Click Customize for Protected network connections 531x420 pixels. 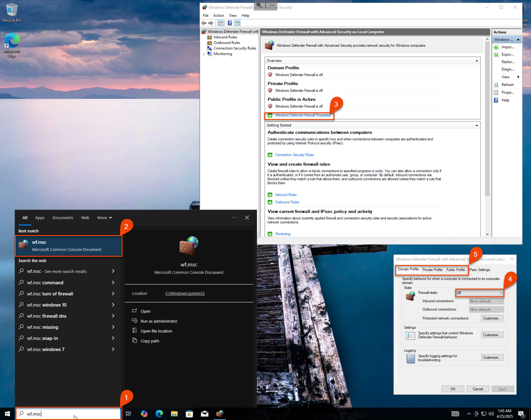pos(492,318)
